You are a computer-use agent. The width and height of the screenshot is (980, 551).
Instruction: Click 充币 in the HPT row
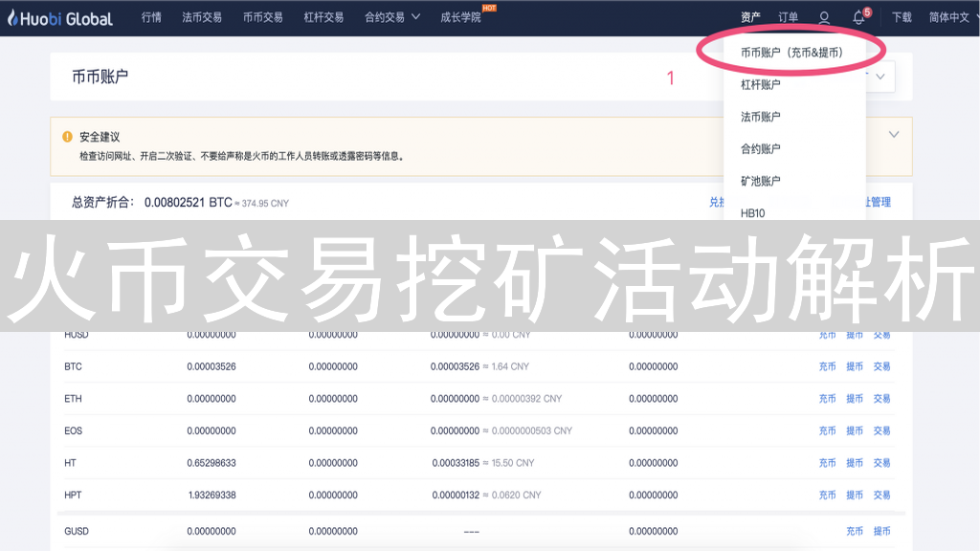pos(828,496)
